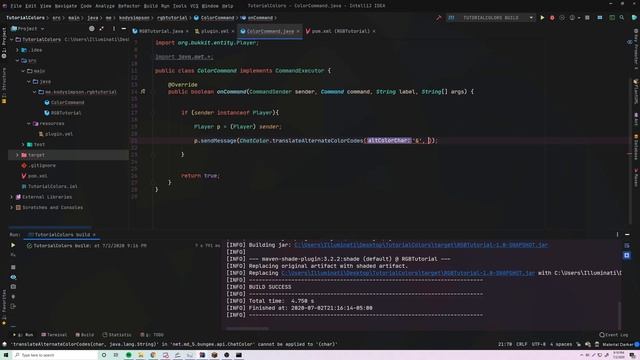
Task: Click the Replacing jar path link in console
Action: click(408, 273)
